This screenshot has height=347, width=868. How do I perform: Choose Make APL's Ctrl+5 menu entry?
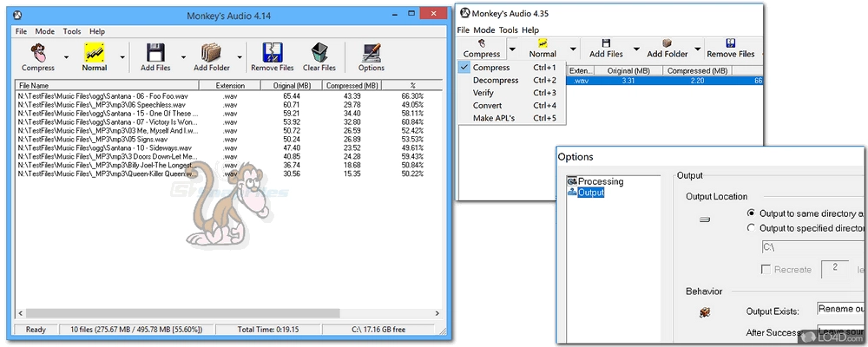click(512, 119)
